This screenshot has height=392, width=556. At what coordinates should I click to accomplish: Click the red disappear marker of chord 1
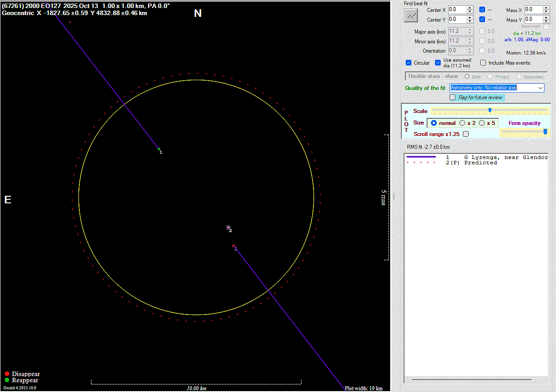tap(234, 246)
